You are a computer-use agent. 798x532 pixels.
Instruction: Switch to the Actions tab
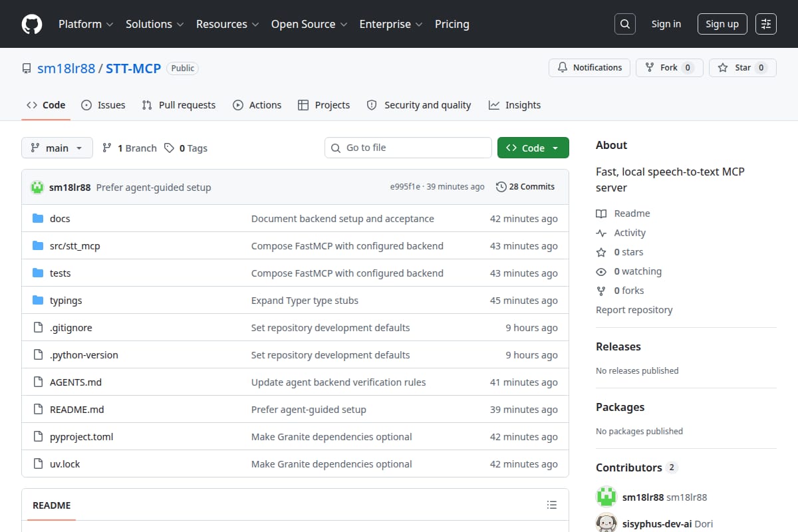257,105
